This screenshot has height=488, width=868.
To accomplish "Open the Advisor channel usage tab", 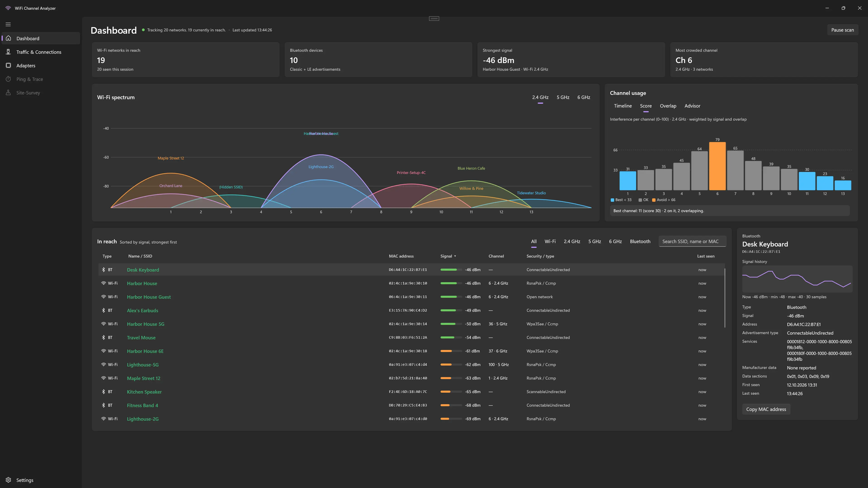I will [x=692, y=106].
